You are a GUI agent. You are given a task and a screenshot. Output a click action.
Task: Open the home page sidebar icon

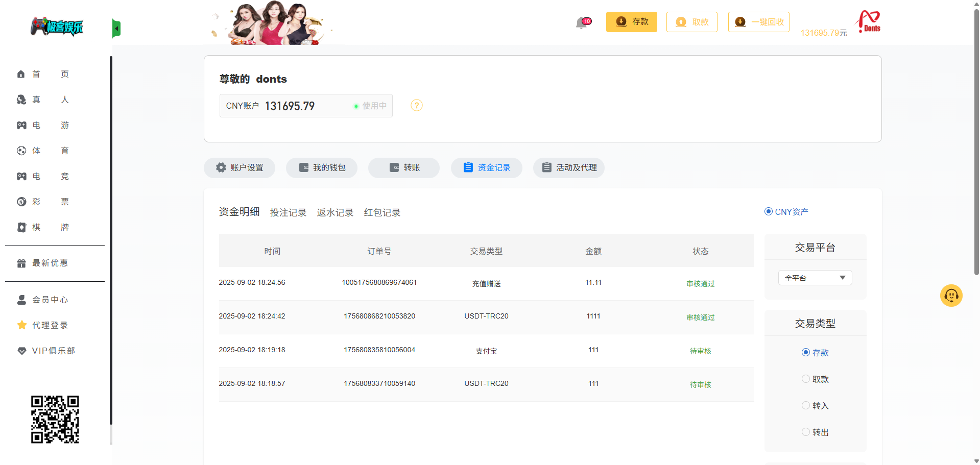(21, 74)
